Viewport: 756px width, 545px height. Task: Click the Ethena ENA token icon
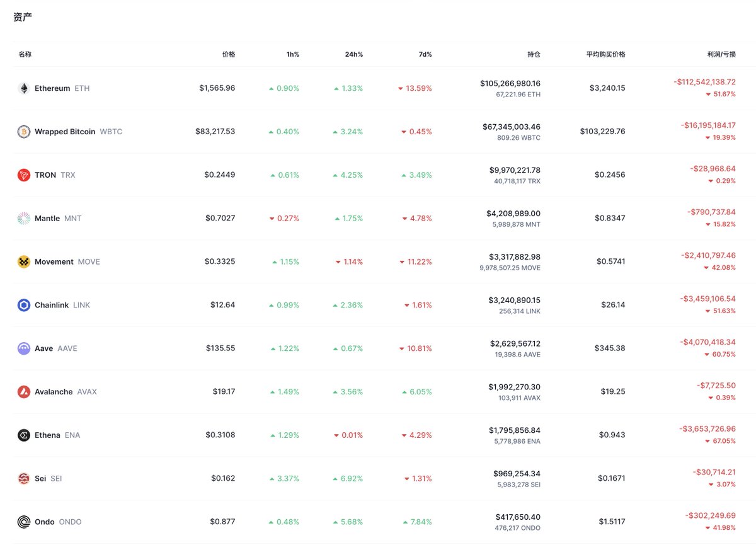[23, 435]
